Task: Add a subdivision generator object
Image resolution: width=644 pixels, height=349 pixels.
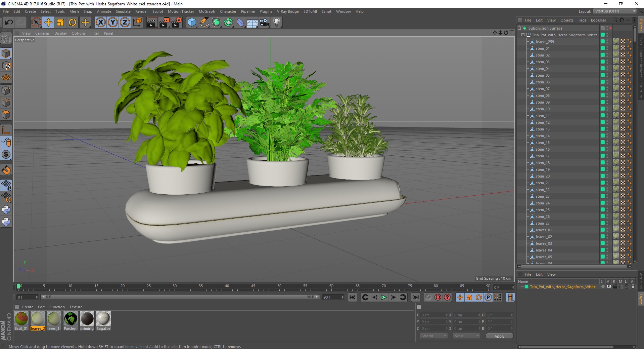Action: click(x=216, y=23)
